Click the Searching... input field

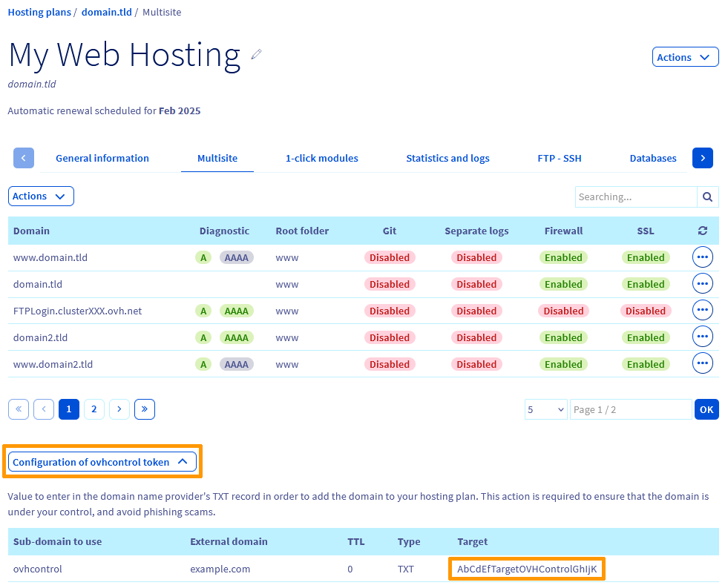[x=635, y=196]
